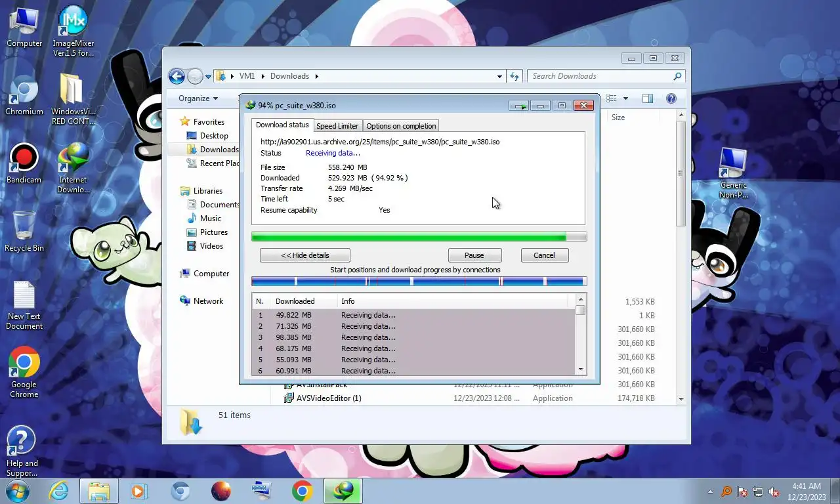The image size is (840, 504).
Task: Expand the Downloads breadcrumb arrow
Action: (316, 76)
